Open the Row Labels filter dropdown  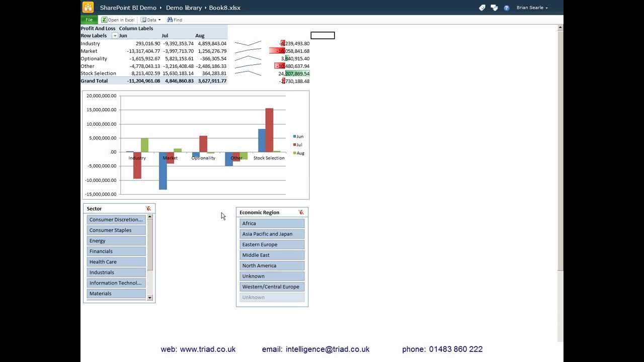[x=115, y=36]
